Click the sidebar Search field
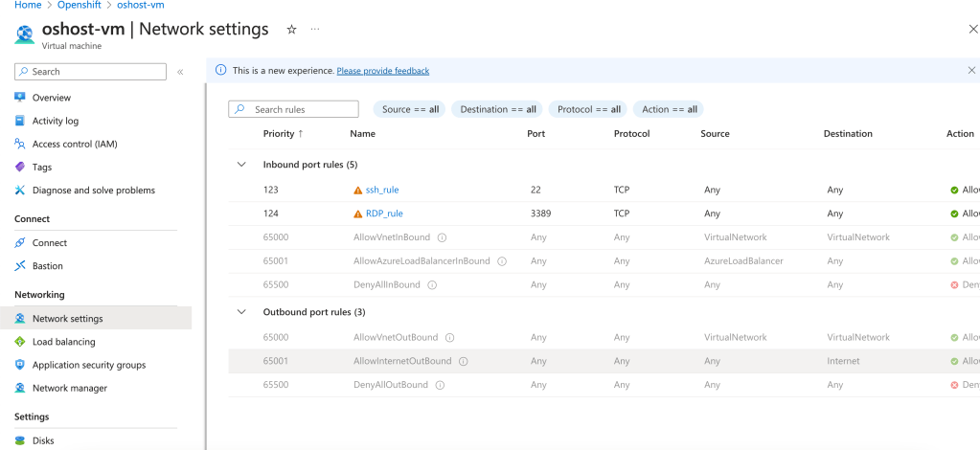This screenshot has width=980, height=450. pyautogui.click(x=91, y=72)
